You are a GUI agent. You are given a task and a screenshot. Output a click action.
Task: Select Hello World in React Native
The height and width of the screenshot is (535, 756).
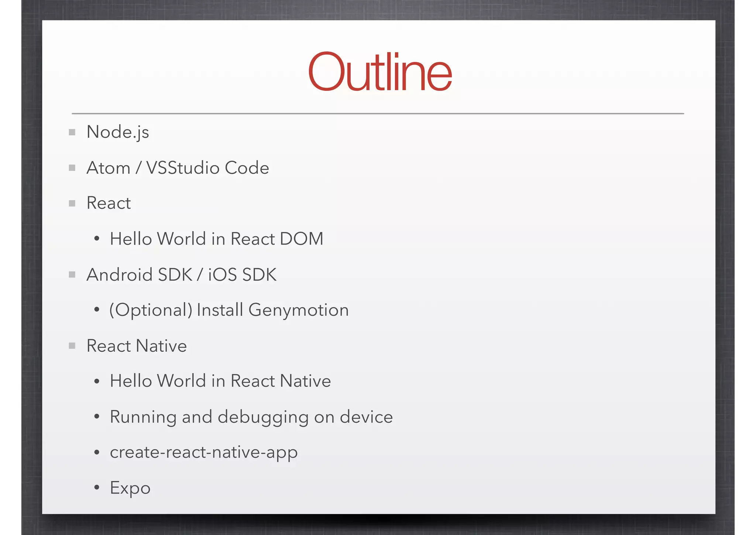[x=220, y=381]
